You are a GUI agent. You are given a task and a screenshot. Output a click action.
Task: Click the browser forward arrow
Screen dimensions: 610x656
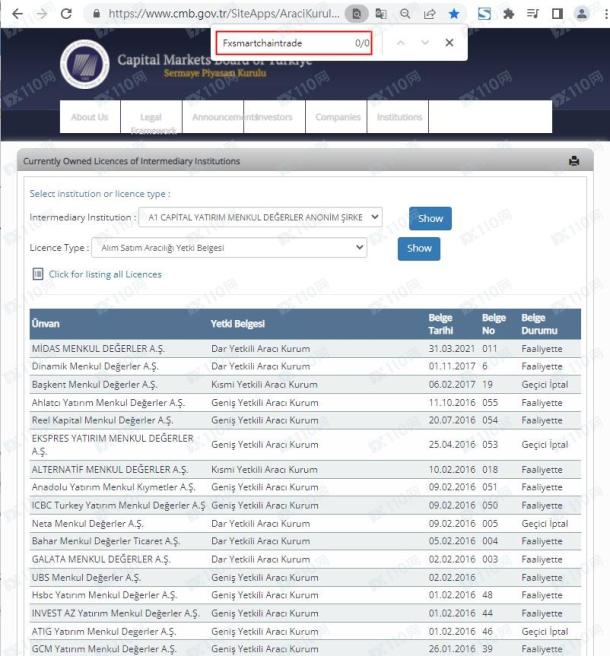(41, 14)
